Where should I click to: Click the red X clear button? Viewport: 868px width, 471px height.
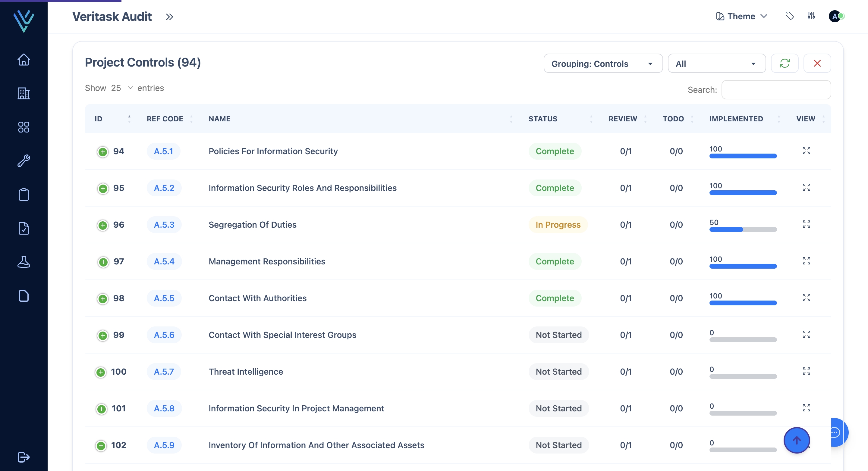817,63
